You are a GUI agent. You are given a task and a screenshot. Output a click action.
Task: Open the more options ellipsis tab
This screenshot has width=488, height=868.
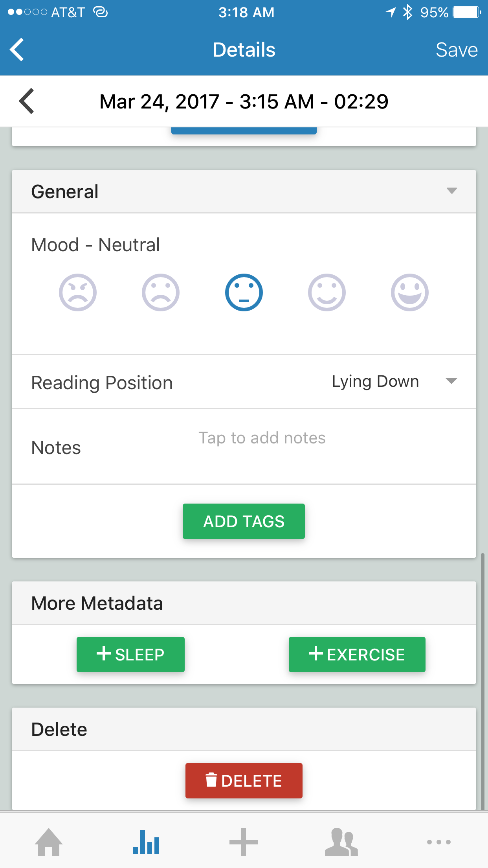tap(439, 842)
